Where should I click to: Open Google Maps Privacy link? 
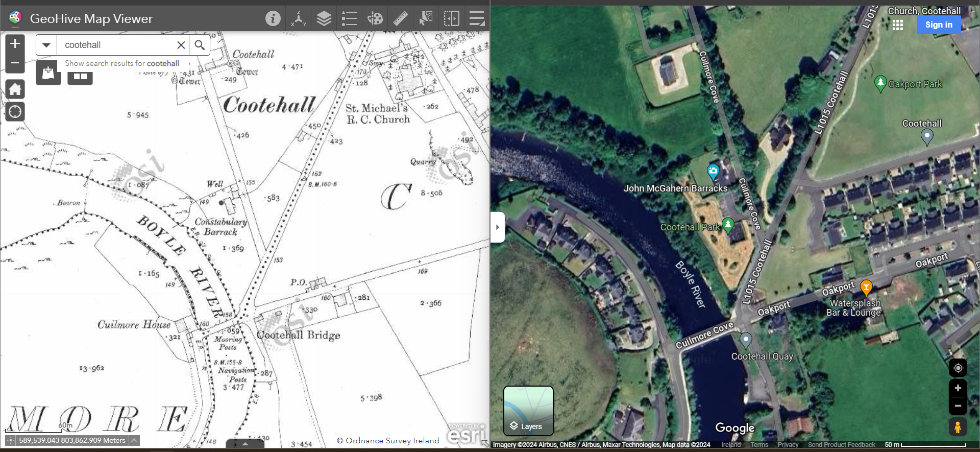(x=788, y=445)
